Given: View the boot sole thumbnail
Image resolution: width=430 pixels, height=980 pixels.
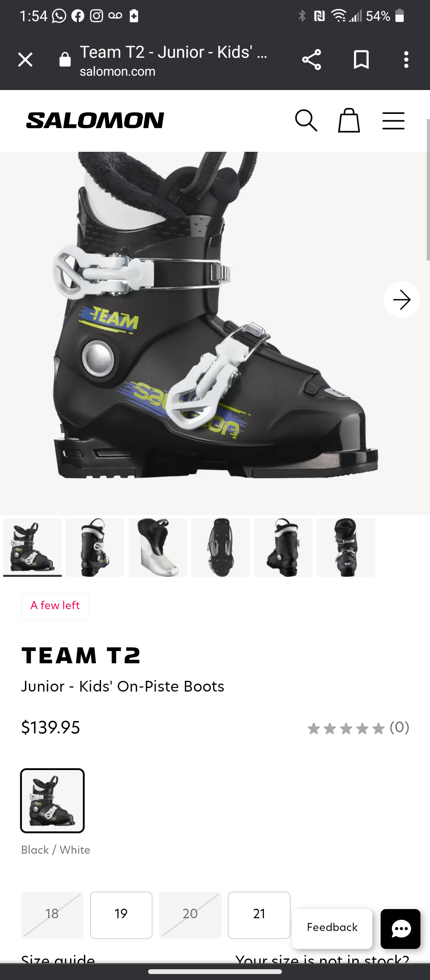Looking at the screenshot, I should (x=220, y=547).
